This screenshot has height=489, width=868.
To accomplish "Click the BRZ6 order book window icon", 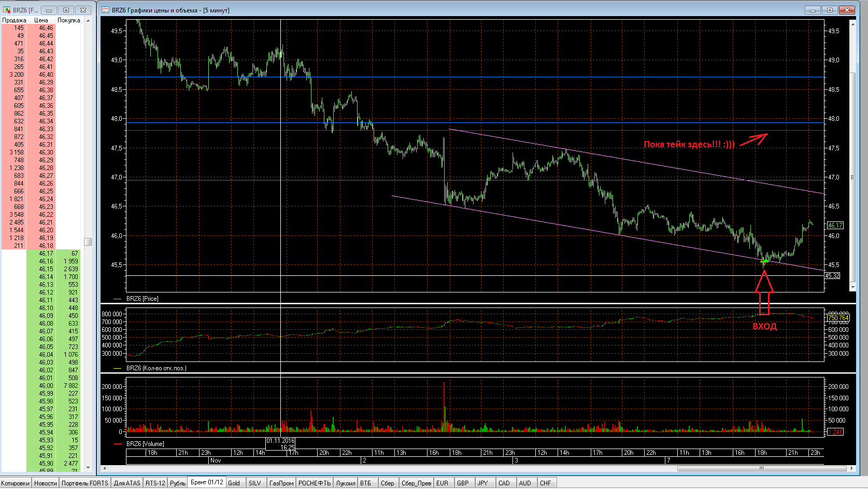I will pyautogui.click(x=7, y=10).
